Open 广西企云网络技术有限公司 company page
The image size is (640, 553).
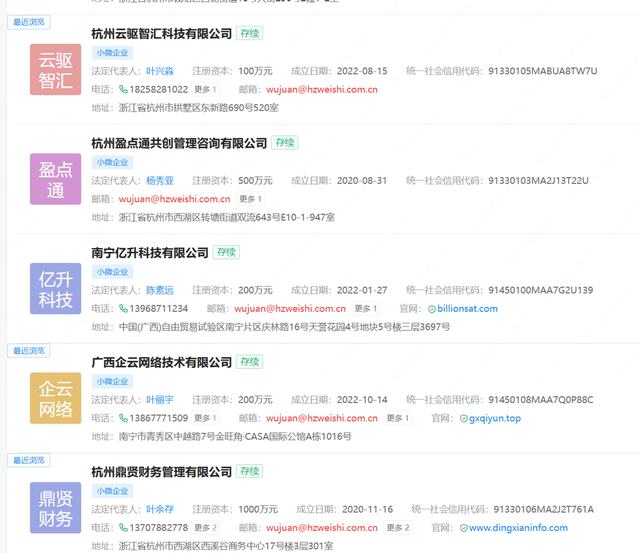point(162,362)
